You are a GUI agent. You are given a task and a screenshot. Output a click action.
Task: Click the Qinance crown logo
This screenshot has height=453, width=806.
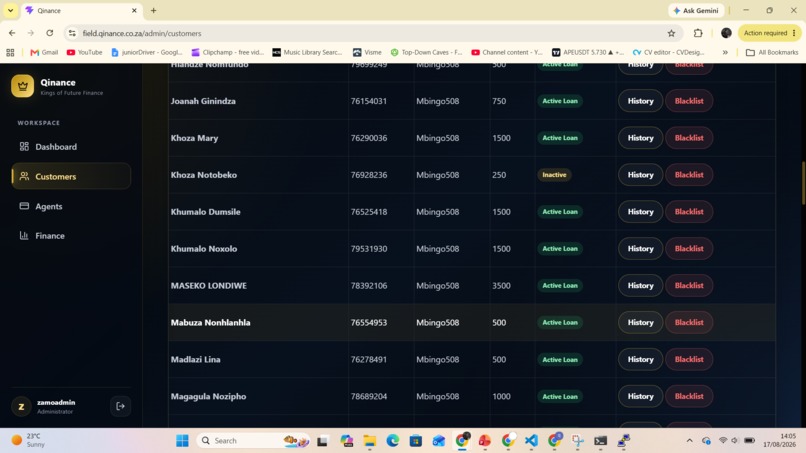click(x=23, y=86)
